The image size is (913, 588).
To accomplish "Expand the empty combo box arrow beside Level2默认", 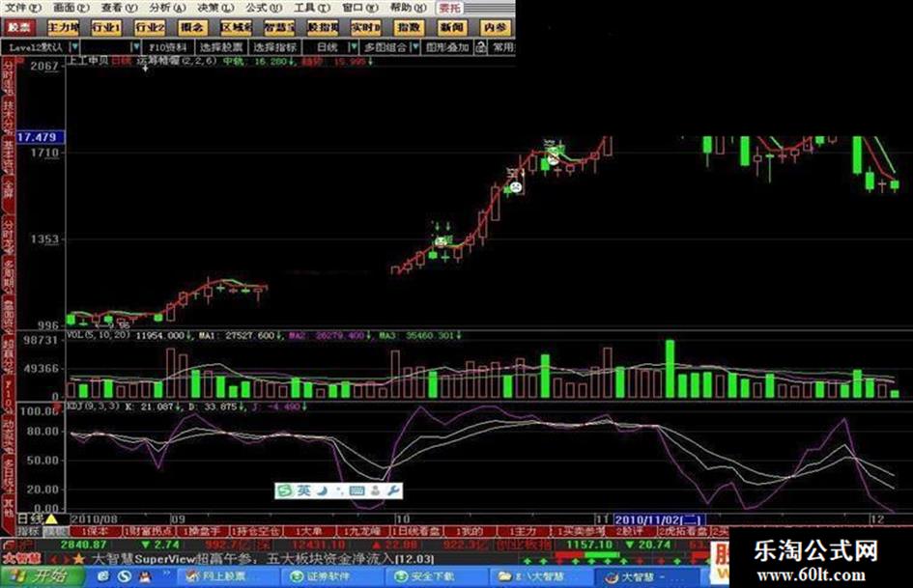I will 135,47.
